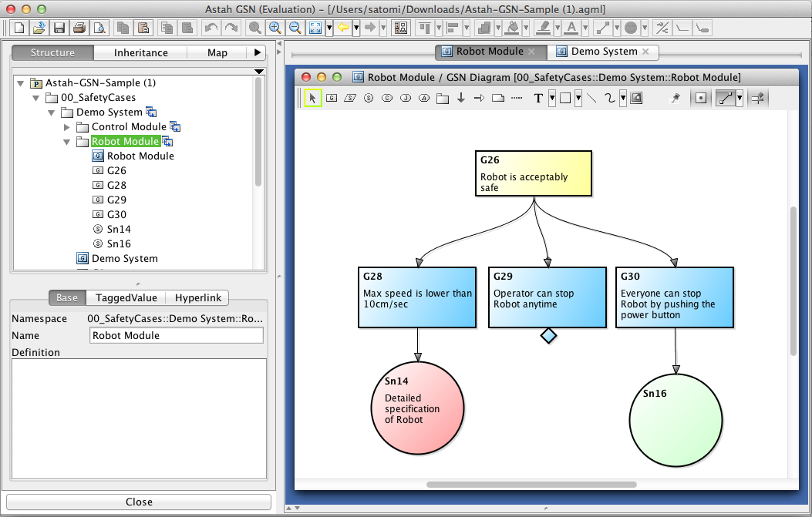Select the Strategy parallelogram tool

(x=350, y=99)
